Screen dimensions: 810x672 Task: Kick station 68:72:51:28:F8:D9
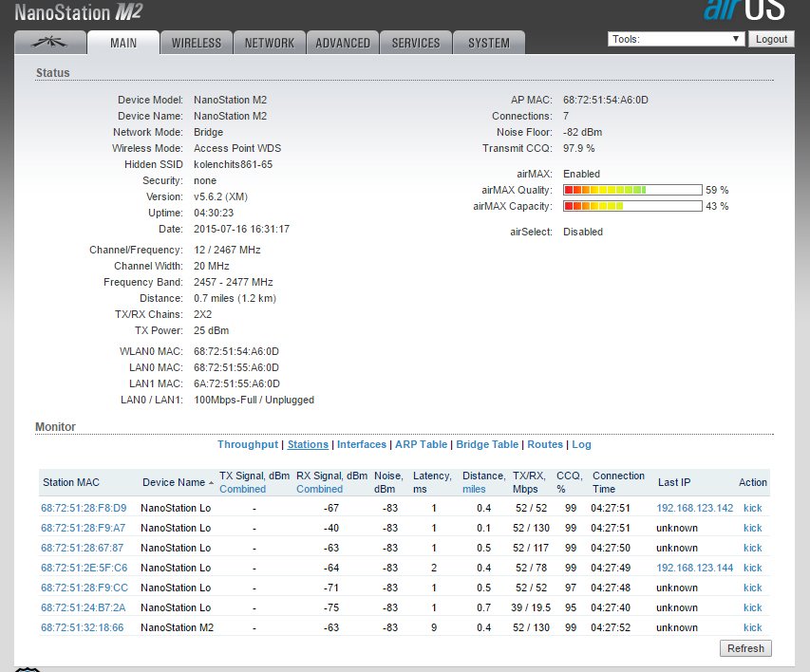pos(753,508)
